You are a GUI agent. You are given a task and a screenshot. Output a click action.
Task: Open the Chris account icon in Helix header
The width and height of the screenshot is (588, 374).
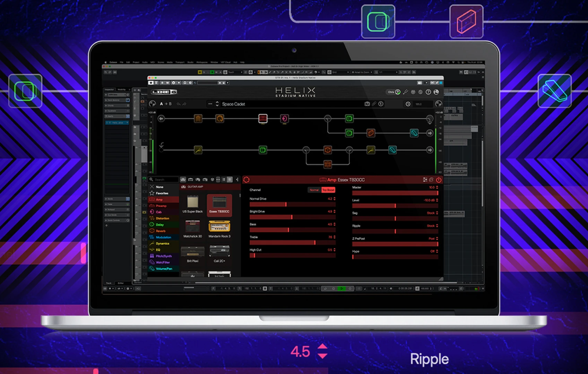coord(398,92)
